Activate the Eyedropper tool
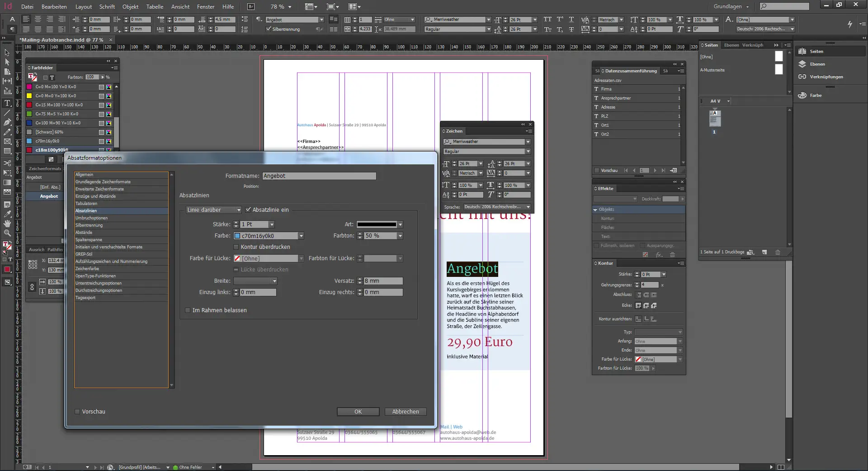 (7, 214)
